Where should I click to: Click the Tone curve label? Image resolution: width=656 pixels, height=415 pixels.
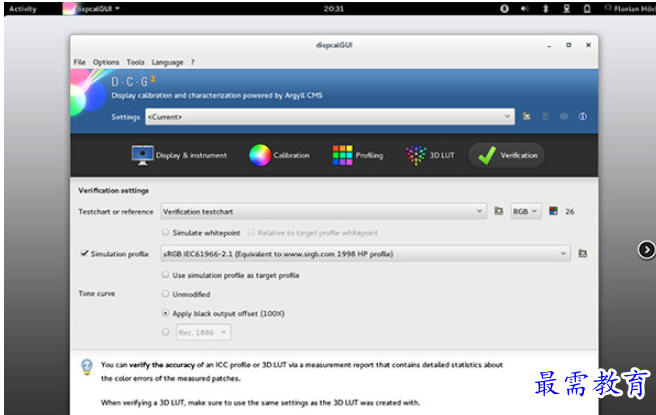[97, 293]
